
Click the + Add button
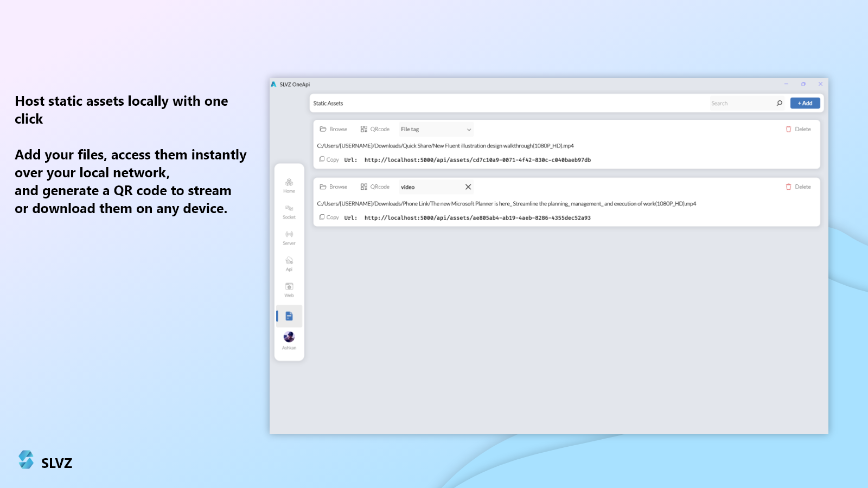805,103
